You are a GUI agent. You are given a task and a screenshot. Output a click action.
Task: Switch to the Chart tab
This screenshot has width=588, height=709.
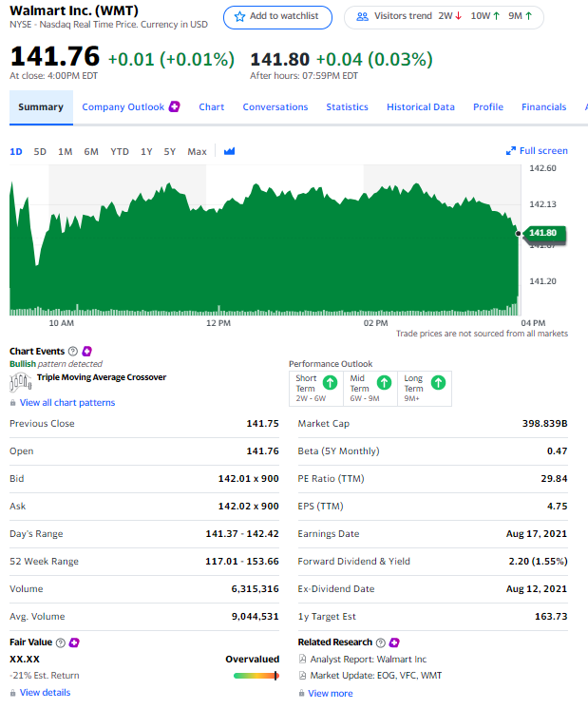[212, 107]
